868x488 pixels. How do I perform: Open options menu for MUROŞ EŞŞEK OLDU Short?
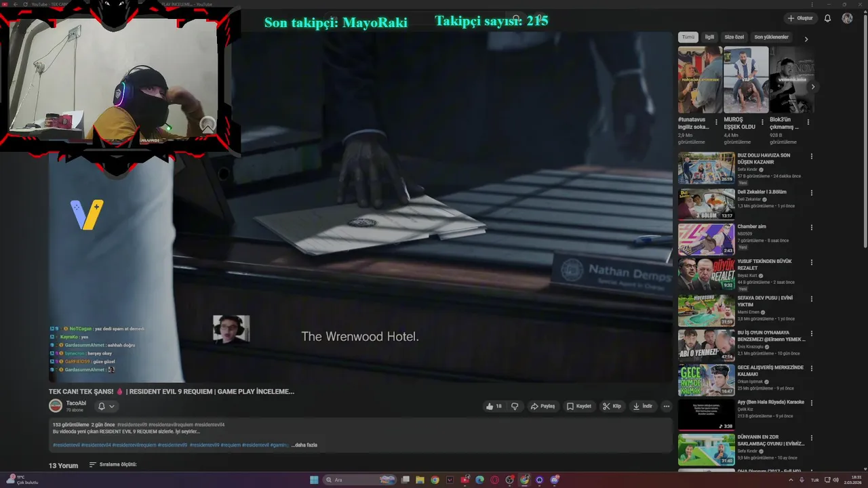pyautogui.click(x=762, y=123)
